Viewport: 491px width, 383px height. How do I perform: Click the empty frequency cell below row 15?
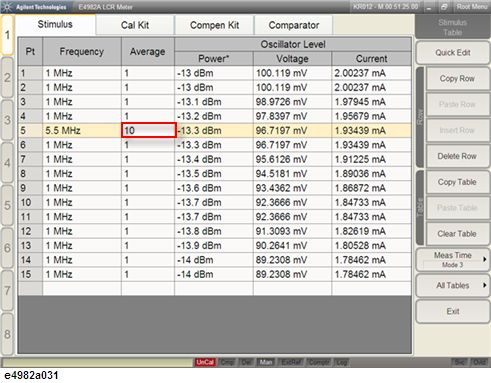(82, 288)
